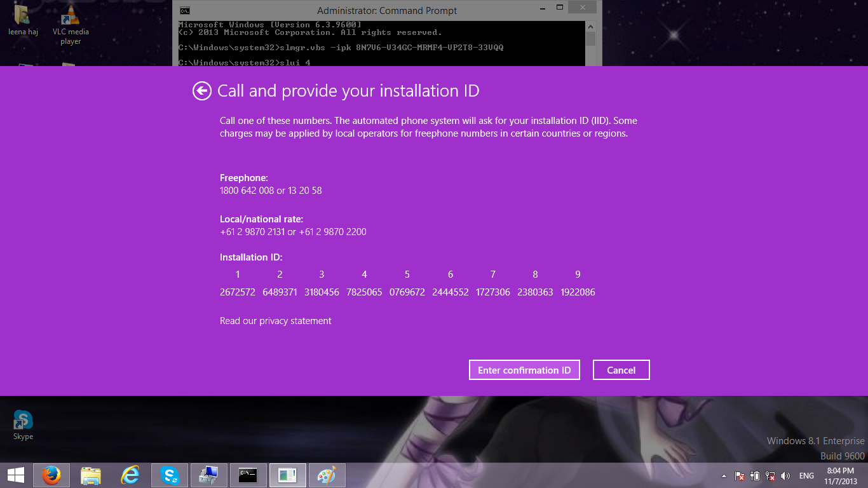Viewport: 868px width, 488px height.
Task: Click the "Installation ID:" label
Action: [x=251, y=257]
